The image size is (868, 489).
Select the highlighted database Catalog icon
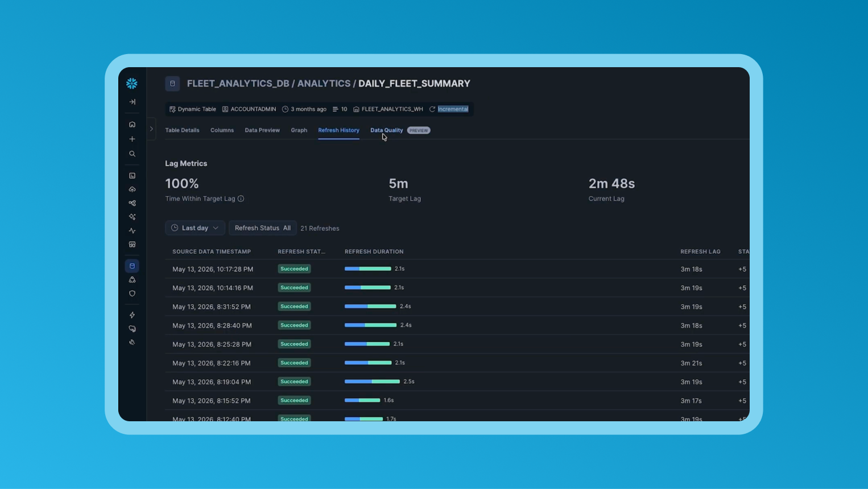132,266
